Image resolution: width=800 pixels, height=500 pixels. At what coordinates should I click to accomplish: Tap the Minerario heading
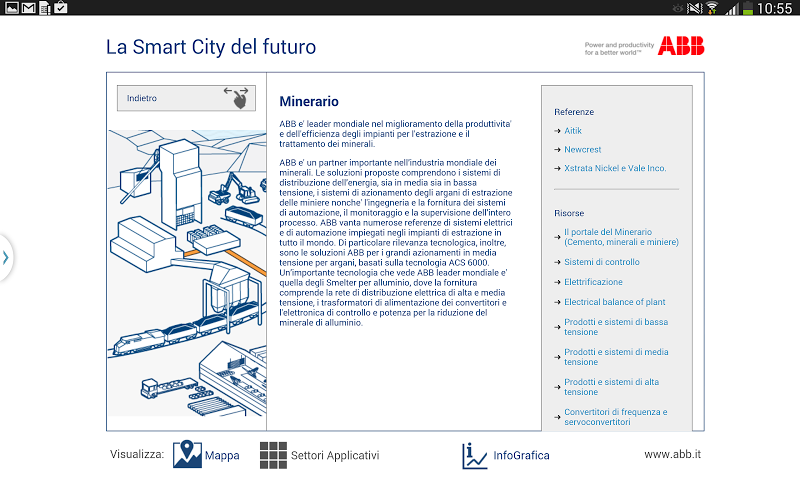click(x=309, y=102)
